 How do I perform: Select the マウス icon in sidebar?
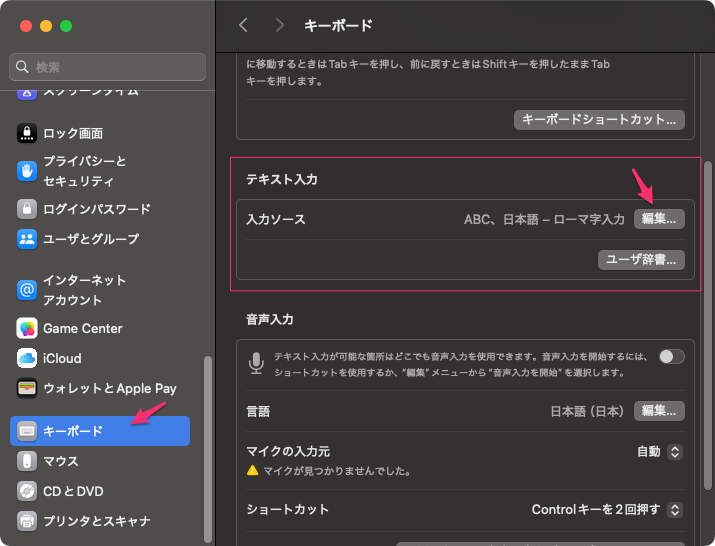(27, 461)
